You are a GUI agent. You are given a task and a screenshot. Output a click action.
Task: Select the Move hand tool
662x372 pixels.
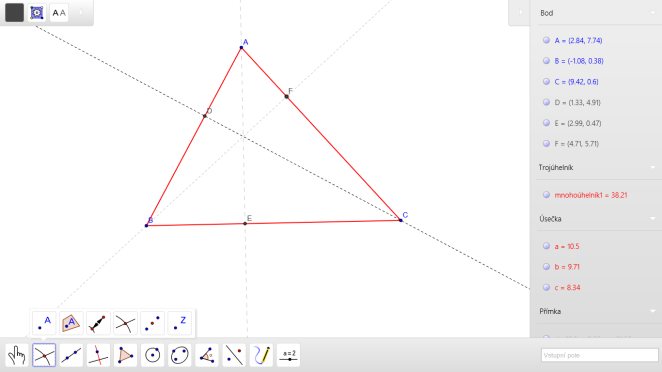pyautogui.click(x=17, y=355)
